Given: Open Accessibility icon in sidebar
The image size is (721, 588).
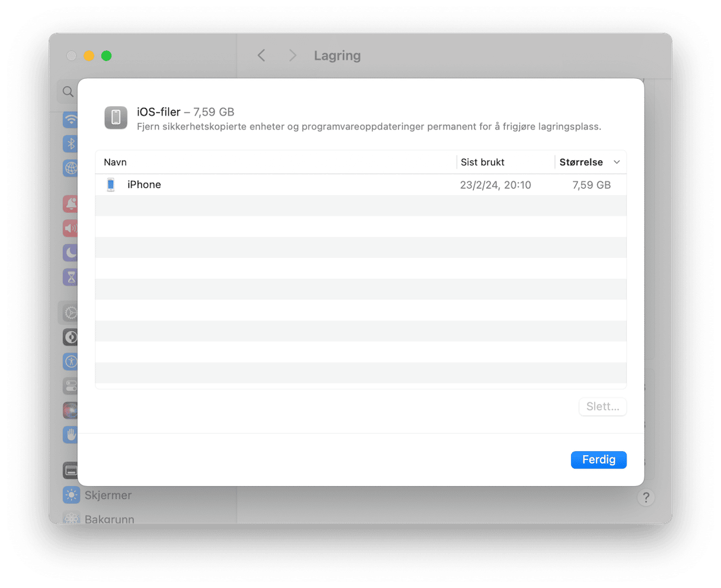Looking at the screenshot, I should pyautogui.click(x=71, y=362).
